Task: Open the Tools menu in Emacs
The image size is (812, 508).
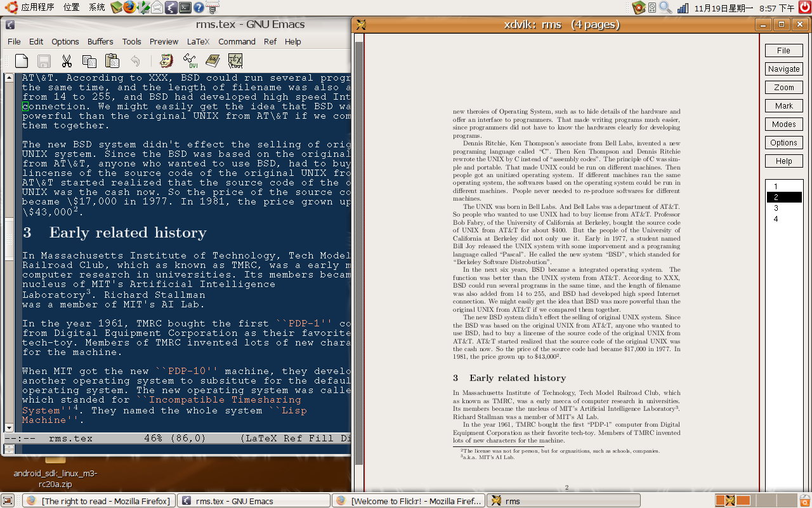Action: click(x=131, y=42)
